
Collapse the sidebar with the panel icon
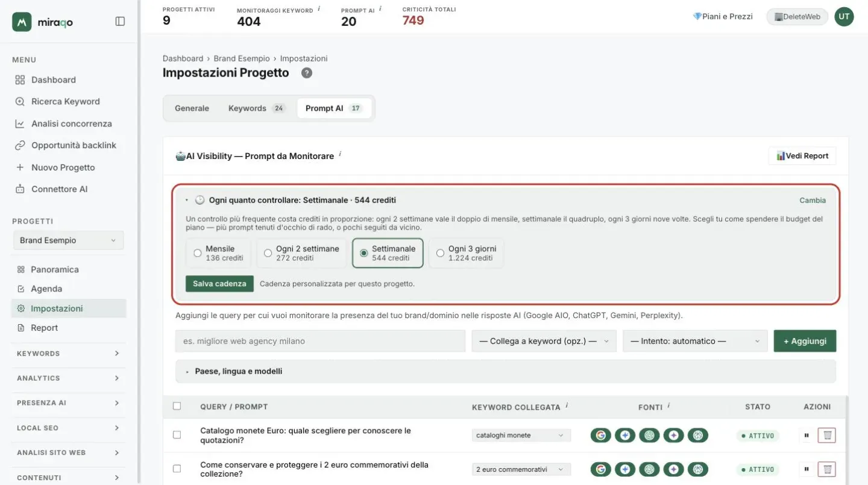(x=120, y=22)
